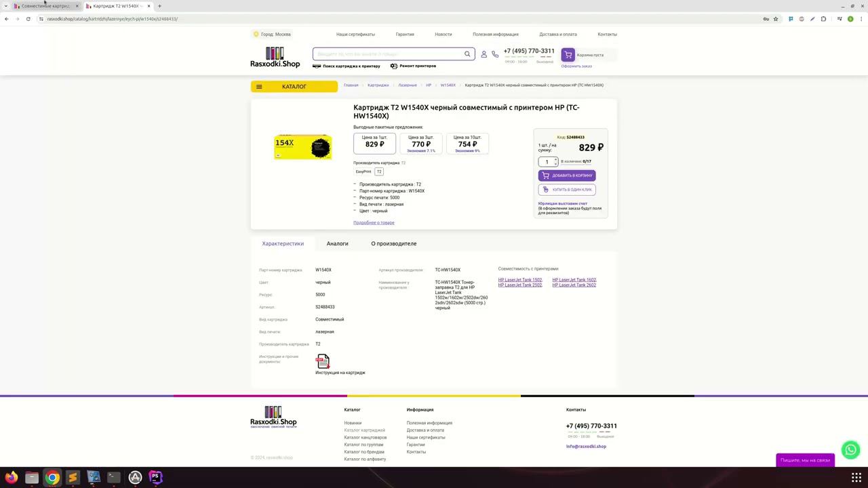Viewport: 868px width, 488px height.
Task: Open the purple shopping cart icon
Action: [568, 55]
